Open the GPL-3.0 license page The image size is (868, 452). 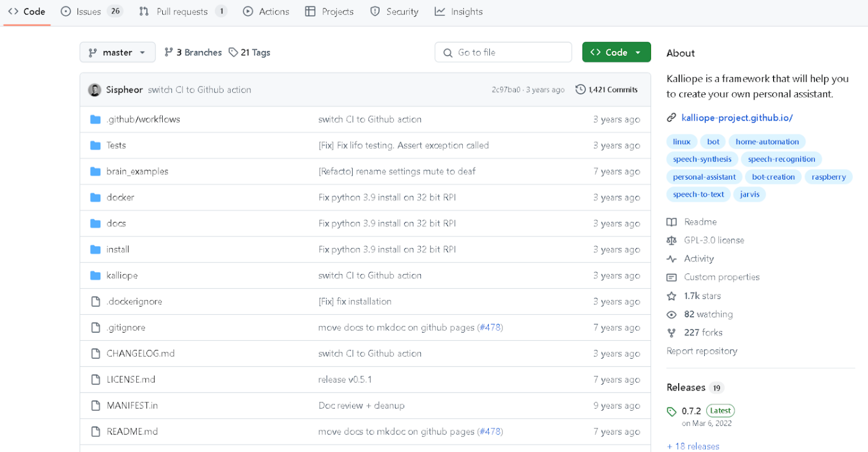(715, 240)
